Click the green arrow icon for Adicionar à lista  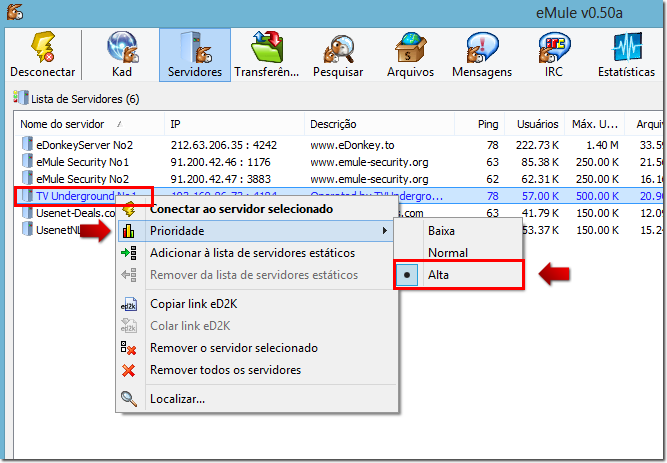tap(128, 253)
